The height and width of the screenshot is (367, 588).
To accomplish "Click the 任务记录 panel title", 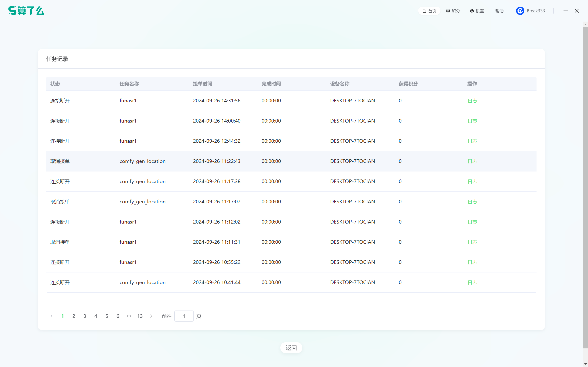I will coord(57,59).
